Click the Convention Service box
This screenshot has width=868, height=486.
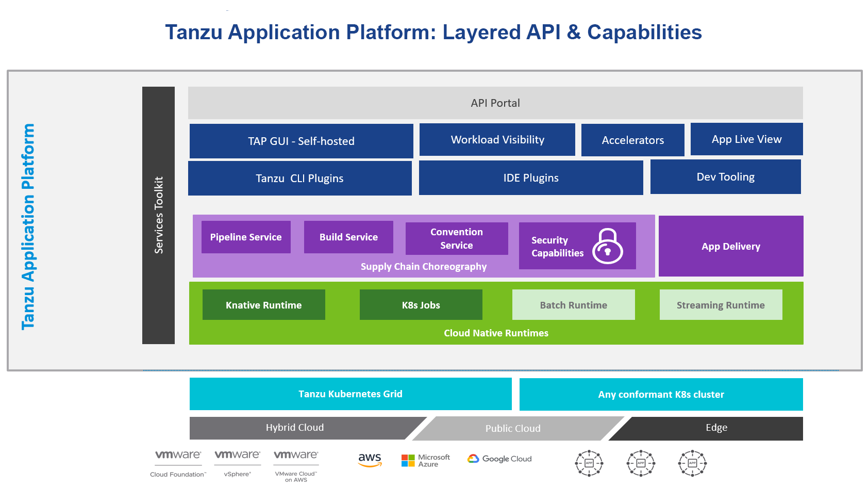457,238
